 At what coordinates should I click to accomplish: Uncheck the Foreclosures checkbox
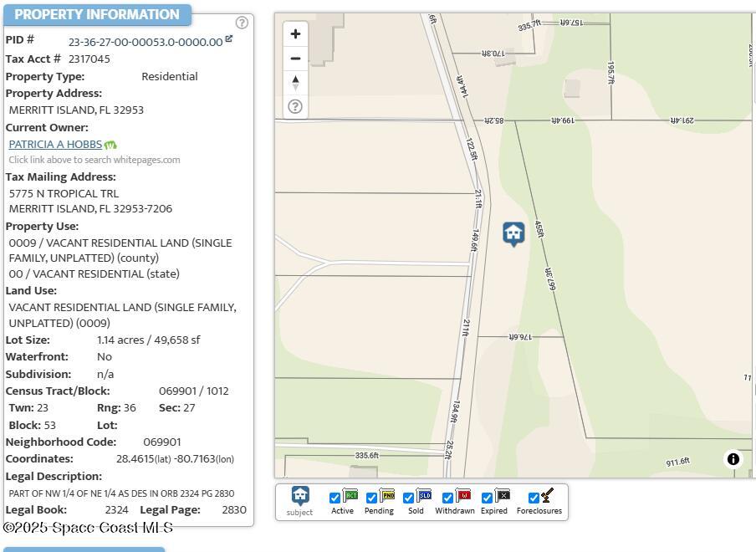pos(534,498)
